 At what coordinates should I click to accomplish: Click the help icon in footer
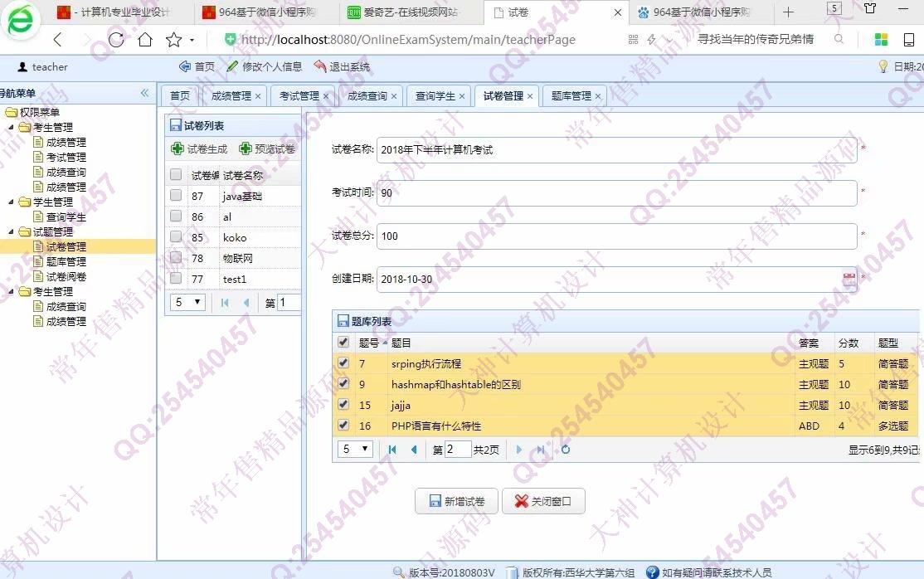pos(652,572)
